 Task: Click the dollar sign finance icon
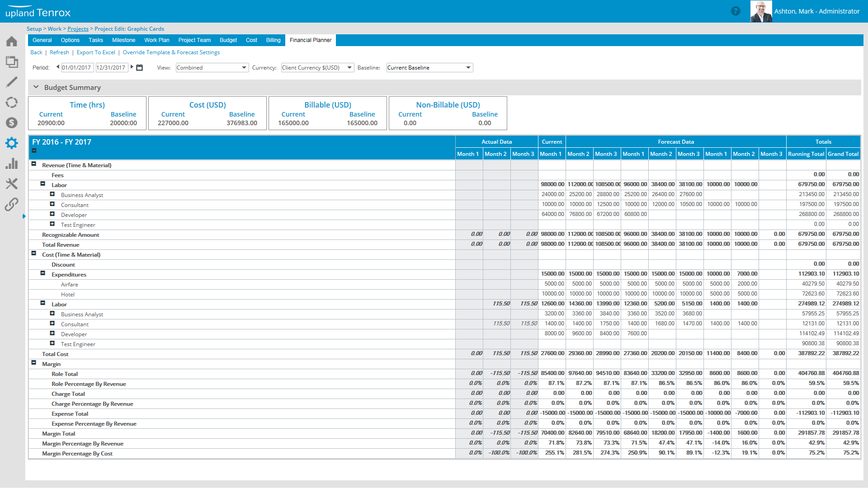click(12, 123)
